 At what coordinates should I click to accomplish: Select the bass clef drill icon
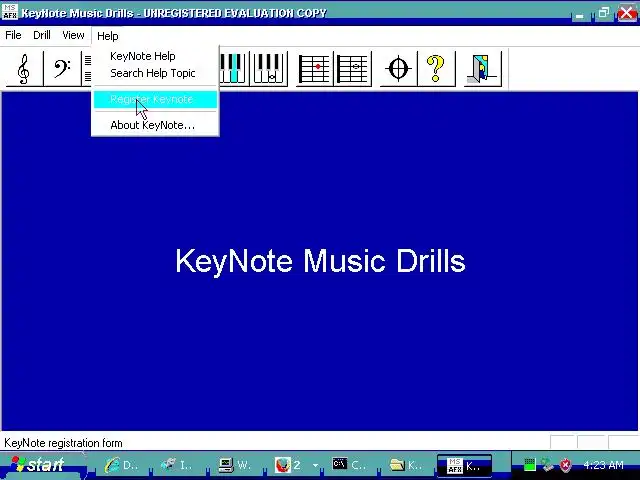pos(62,69)
